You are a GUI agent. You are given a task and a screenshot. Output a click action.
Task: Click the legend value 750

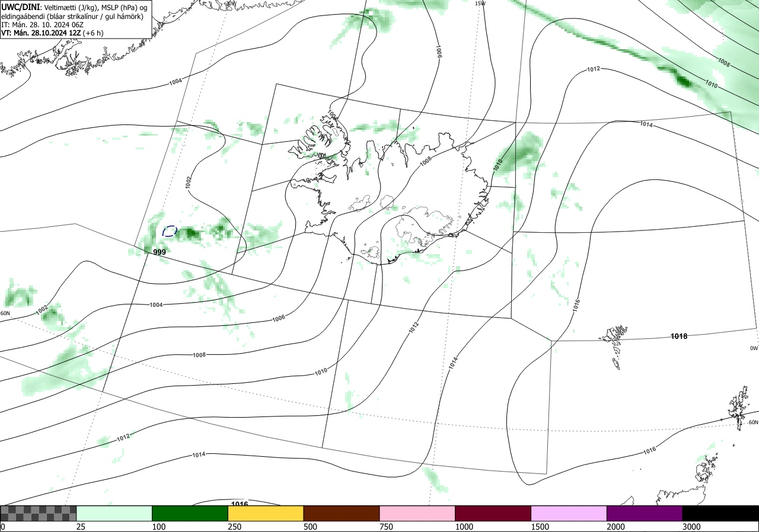387,527
